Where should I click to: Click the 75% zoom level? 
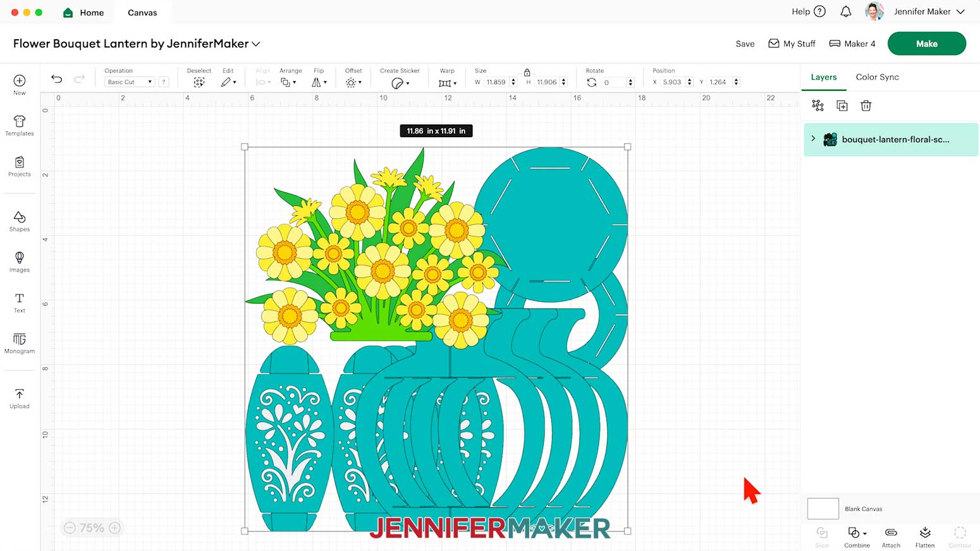[92, 528]
